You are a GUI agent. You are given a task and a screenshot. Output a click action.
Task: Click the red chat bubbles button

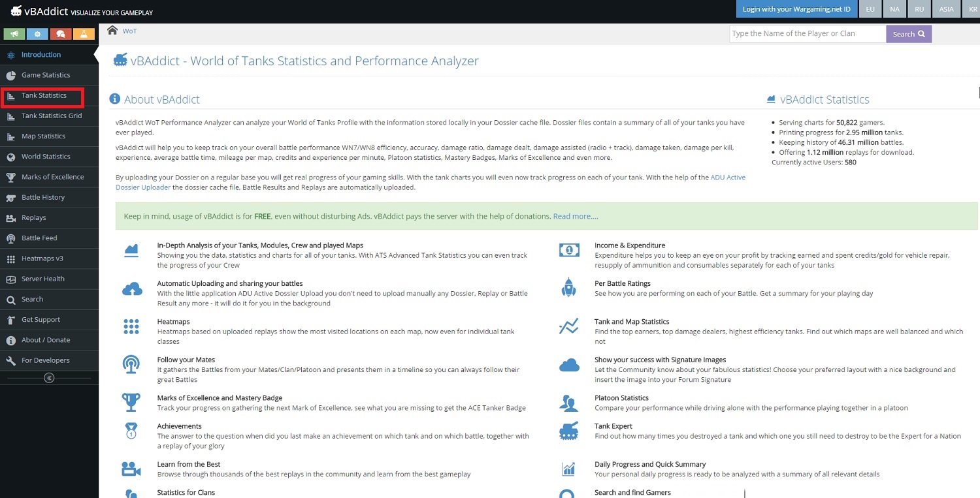[60, 34]
